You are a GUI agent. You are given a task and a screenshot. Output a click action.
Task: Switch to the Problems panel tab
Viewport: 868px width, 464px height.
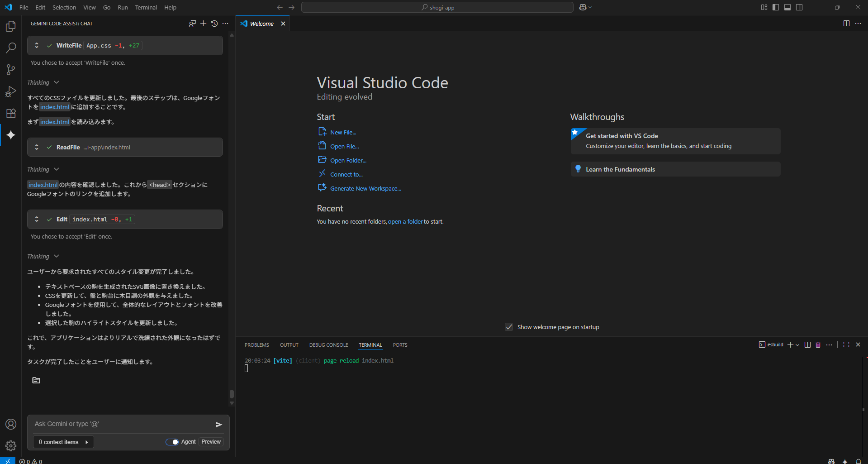pyautogui.click(x=256, y=345)
